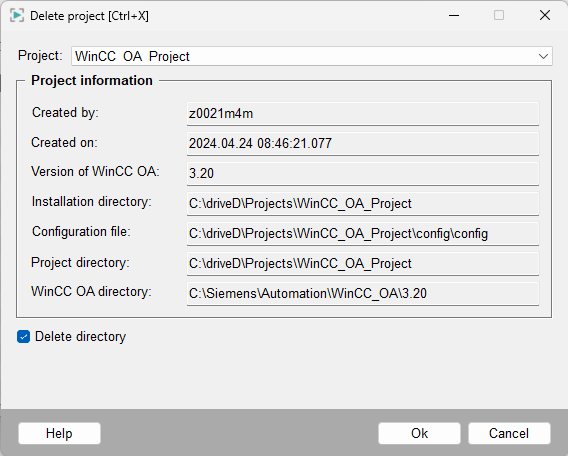Open Help for delete project
Image resolution: width=568 pixels, height=456 pixels.
pyautogui.click(x=59, y=433)
